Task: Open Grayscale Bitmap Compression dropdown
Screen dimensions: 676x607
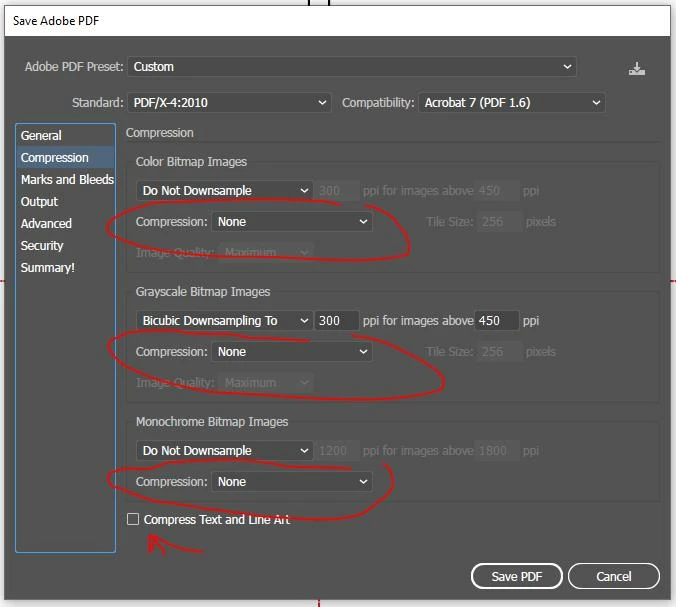Action: pyautogui.click(x=292, y=352)
